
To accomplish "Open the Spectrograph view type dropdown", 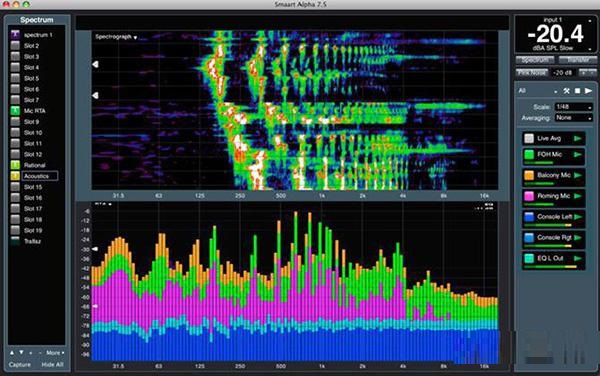I will 116,37.
